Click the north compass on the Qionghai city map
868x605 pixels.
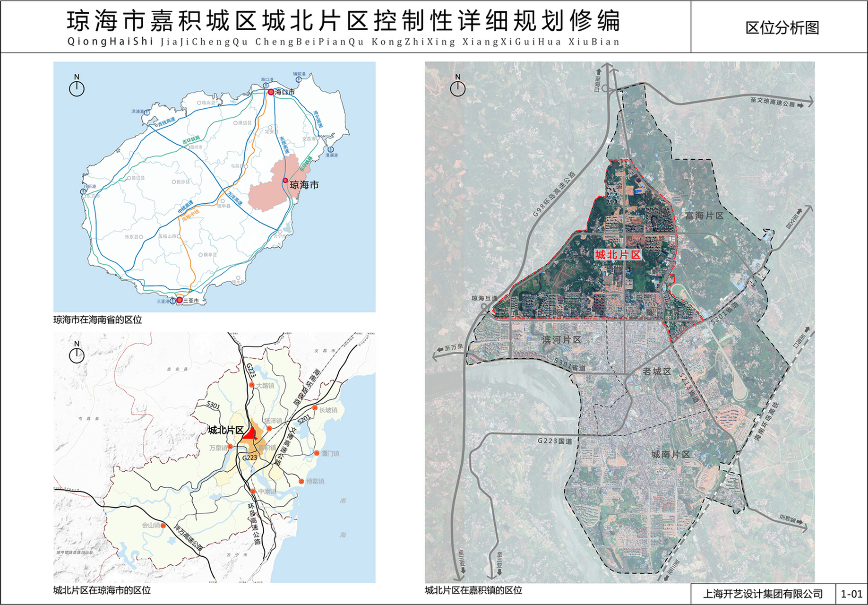click(77, 352)
